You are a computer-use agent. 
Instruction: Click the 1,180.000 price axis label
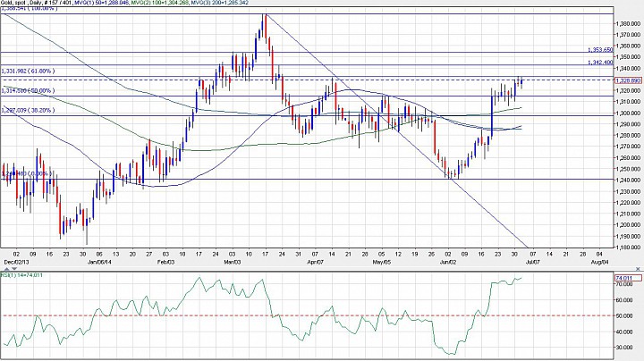click(629, 247)
